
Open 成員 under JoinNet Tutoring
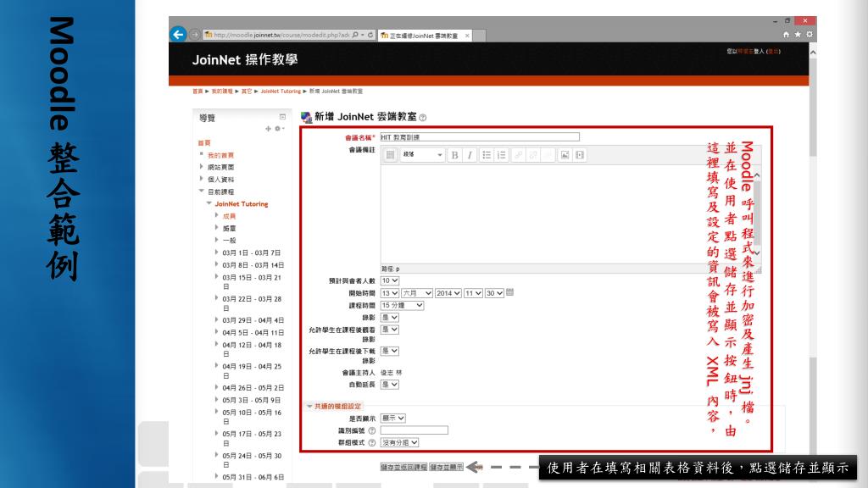(229, 216)
